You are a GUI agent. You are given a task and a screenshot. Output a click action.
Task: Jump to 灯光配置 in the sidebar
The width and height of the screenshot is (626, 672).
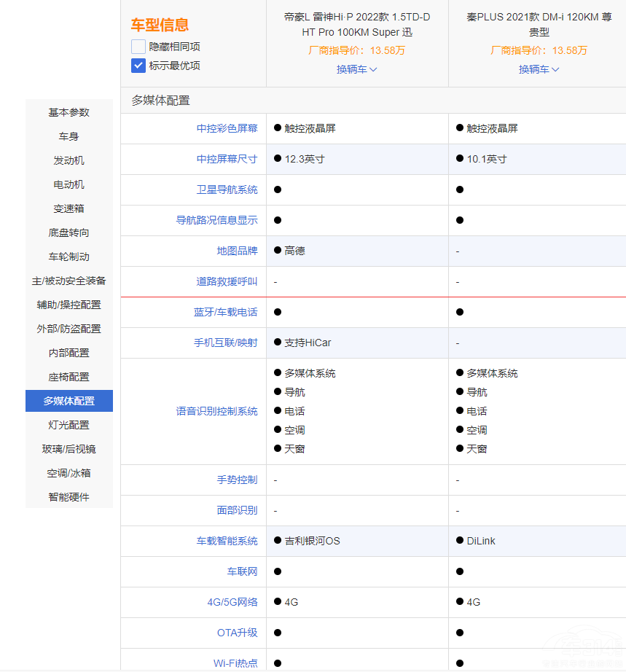pyautogui.click(x=69, y=425)
